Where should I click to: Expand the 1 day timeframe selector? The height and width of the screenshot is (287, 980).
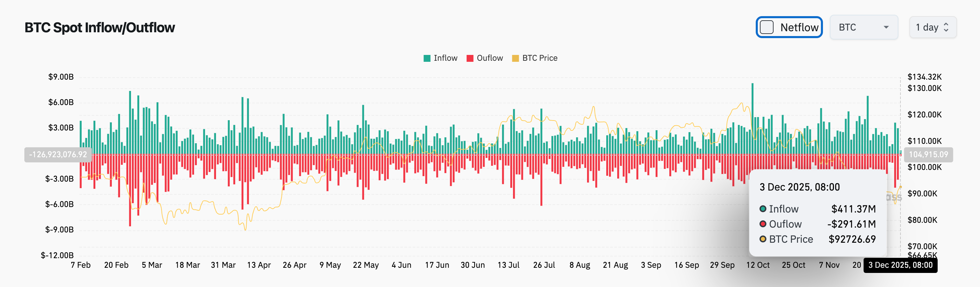click(x=932, y=27)
